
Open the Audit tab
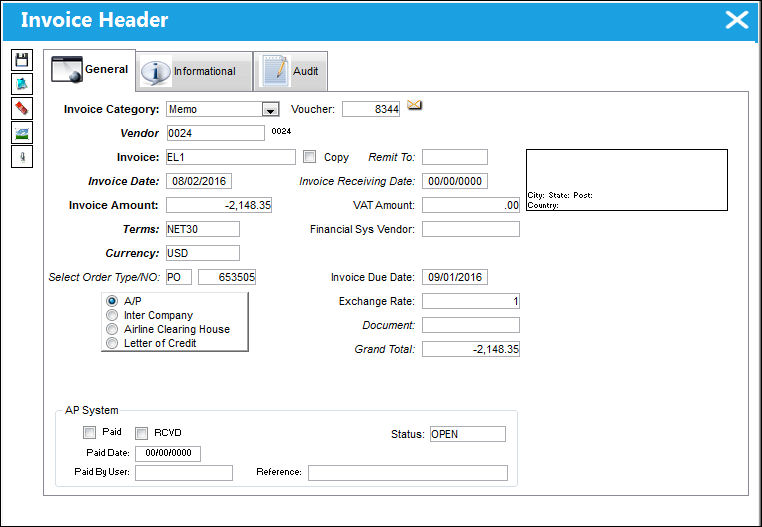point(291,71)
